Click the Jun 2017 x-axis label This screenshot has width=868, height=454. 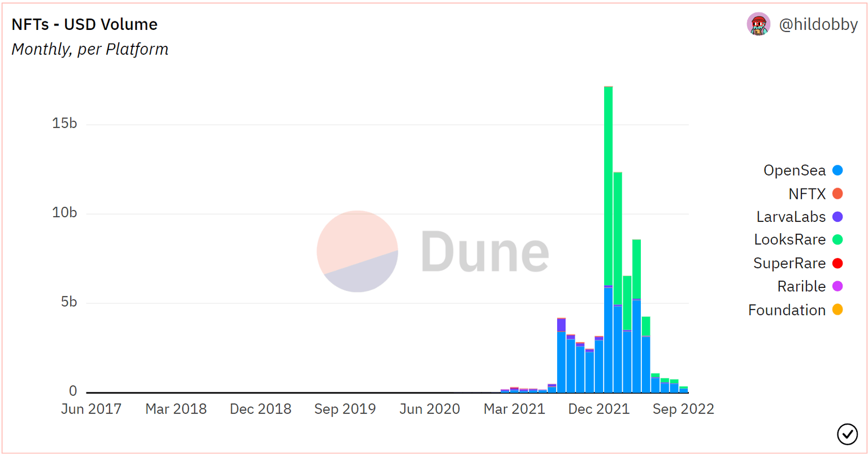click(x=91, y=409)
